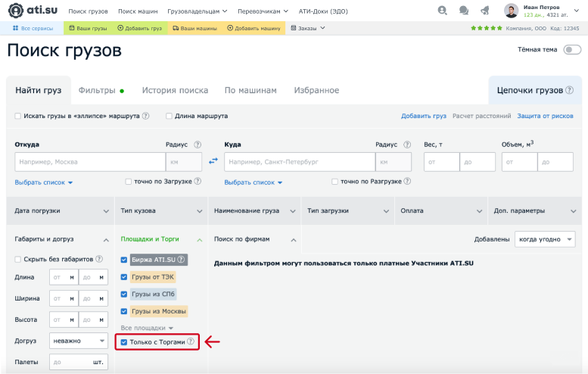Enable Скрыть без габаритов checkbox
Screen dimensions: 588x374
coord(18,259)
